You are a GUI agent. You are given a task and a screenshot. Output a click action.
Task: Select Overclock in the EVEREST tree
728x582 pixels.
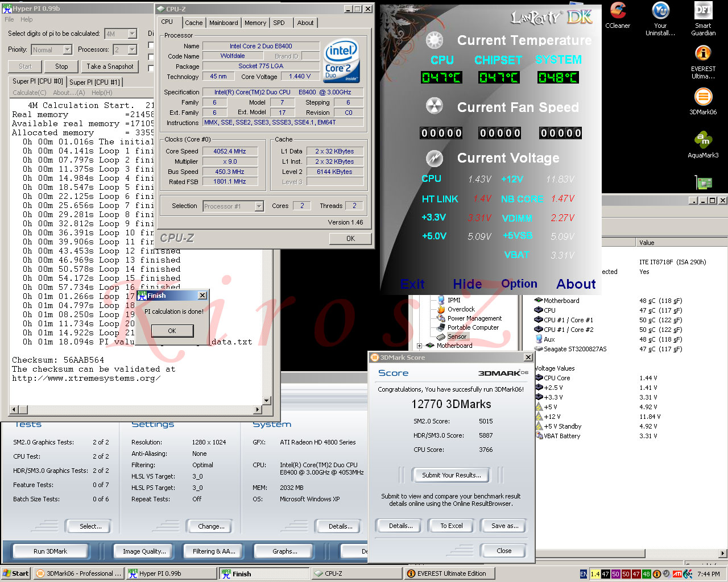point(461,309)
